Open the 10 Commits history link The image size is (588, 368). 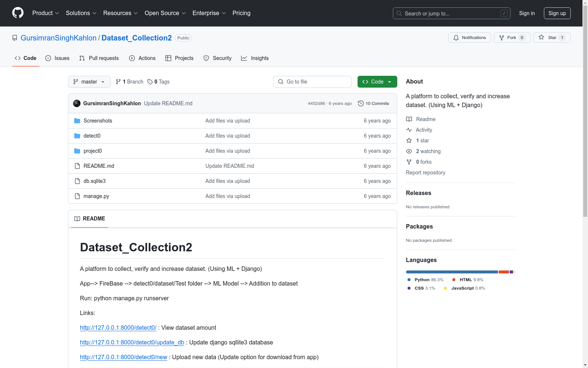coord(373,103)
